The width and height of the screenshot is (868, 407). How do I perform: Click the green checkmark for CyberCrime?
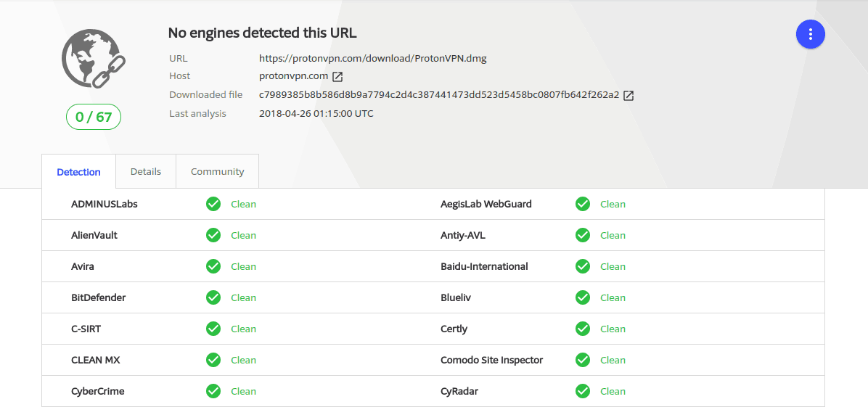tap(213, 392)
